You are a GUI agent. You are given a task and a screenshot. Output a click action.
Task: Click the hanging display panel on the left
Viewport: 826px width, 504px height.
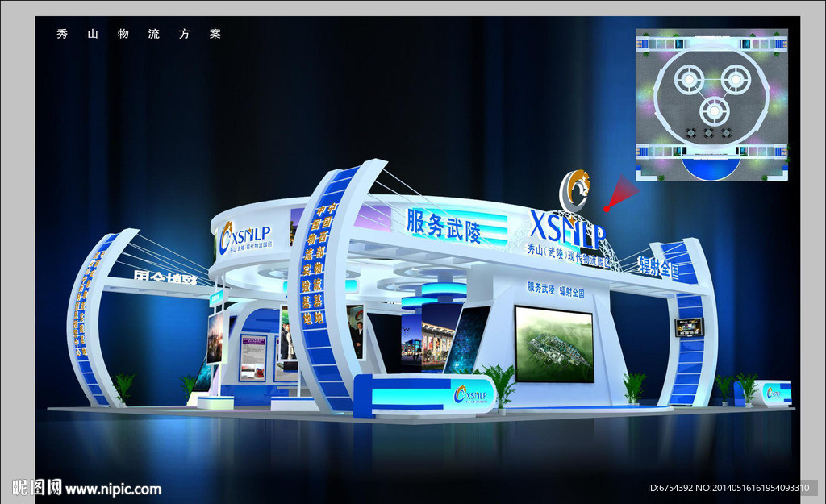tap(216, 336)
